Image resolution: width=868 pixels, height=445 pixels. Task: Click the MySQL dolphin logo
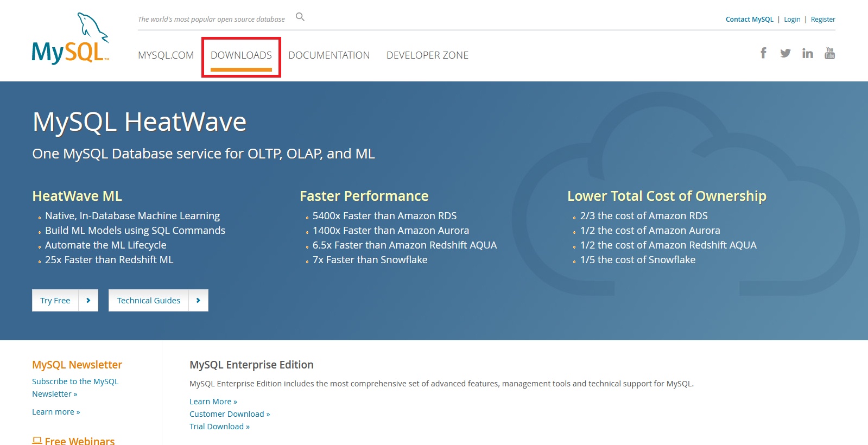pos(71,38)
